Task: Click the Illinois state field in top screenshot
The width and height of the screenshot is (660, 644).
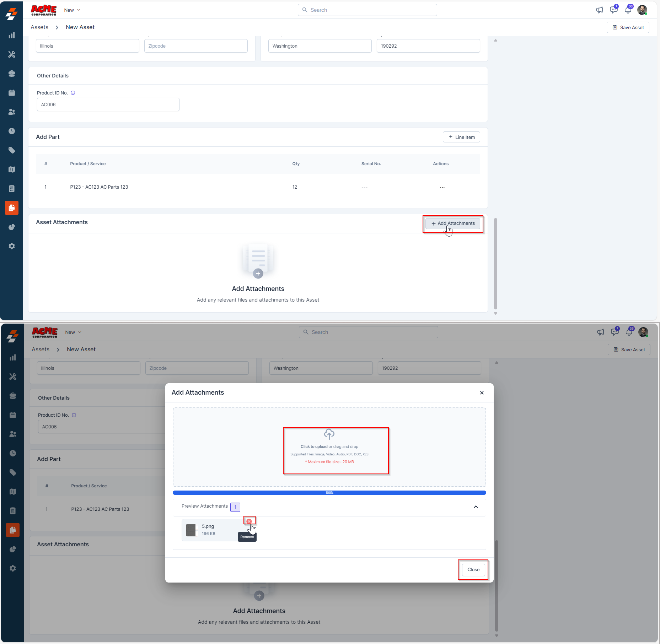Action: (87, 46)
